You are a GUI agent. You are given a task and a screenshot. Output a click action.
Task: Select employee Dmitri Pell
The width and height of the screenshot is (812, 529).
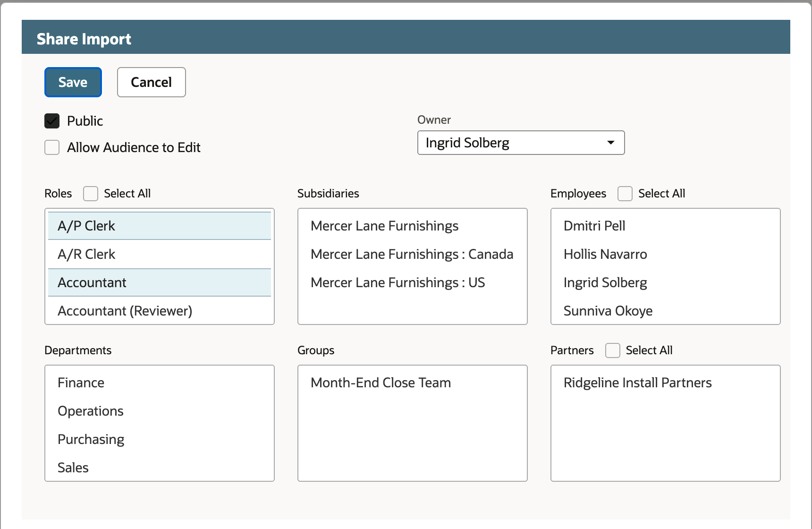click(x=666, y=226)
